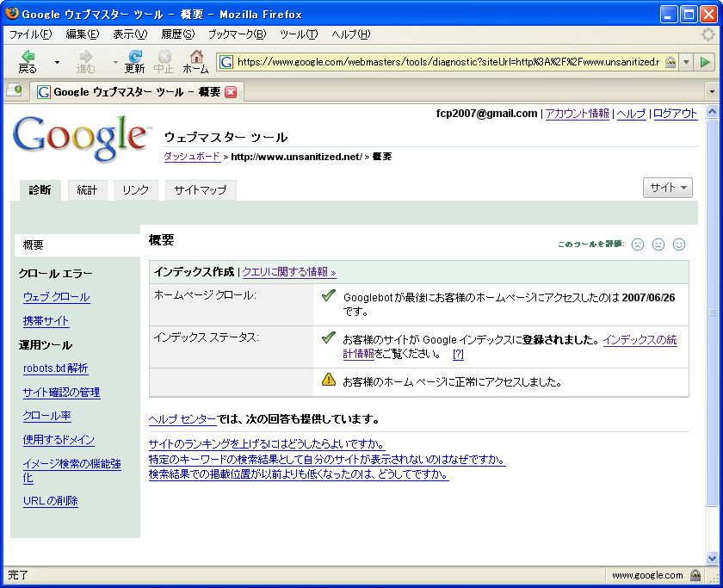Open the ツール(T) menu
The height and width of the screenshot is (588, 723).
299,34
